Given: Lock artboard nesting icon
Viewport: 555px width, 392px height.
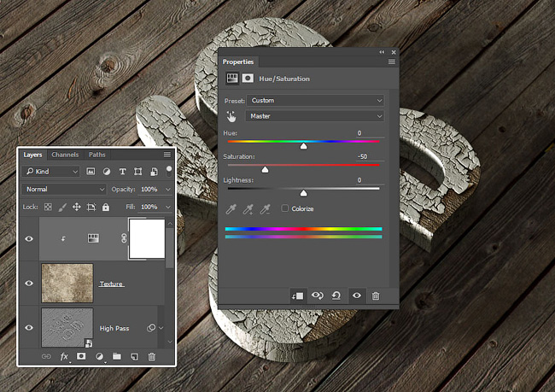Looking at the screenshot, I should (x=91, y=208).
